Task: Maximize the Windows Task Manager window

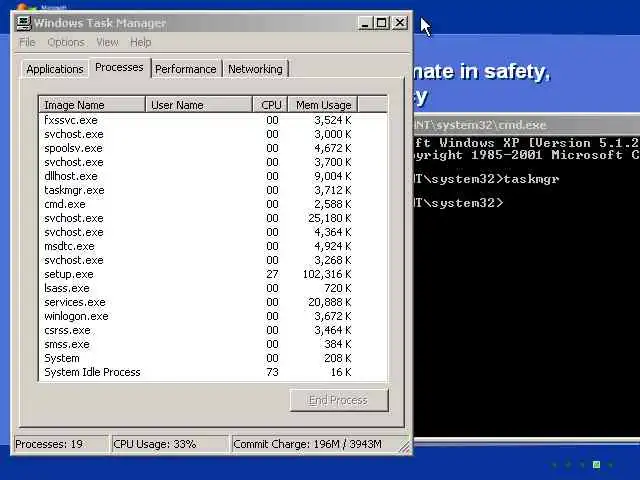Action: pyautogui.click(x=382, y=23)
